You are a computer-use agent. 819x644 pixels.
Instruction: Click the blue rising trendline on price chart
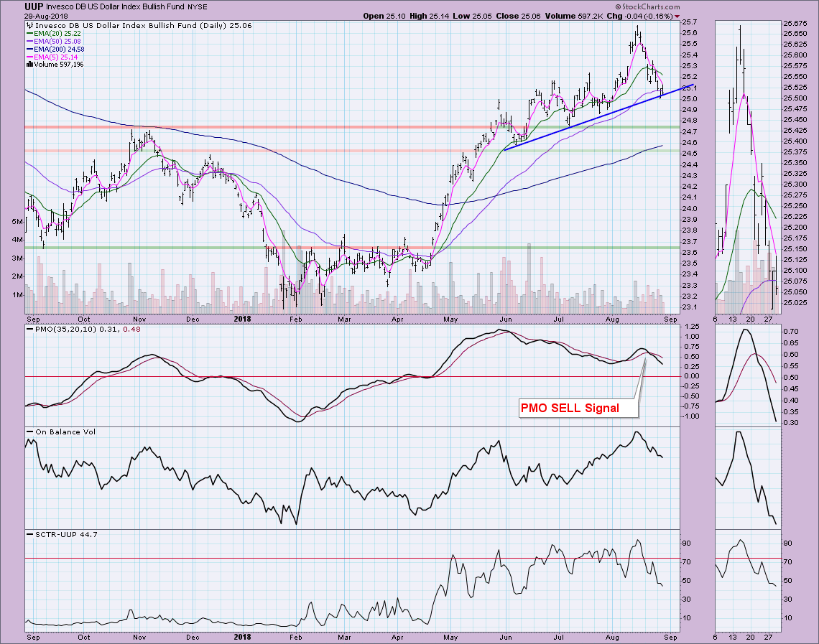click(x=598, y=118)
